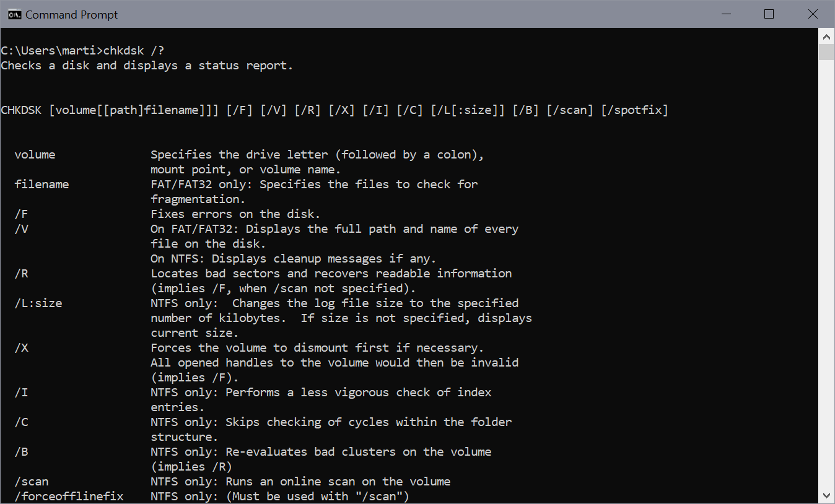Click the "/L:size" parameter in the left column

point(38,303)
